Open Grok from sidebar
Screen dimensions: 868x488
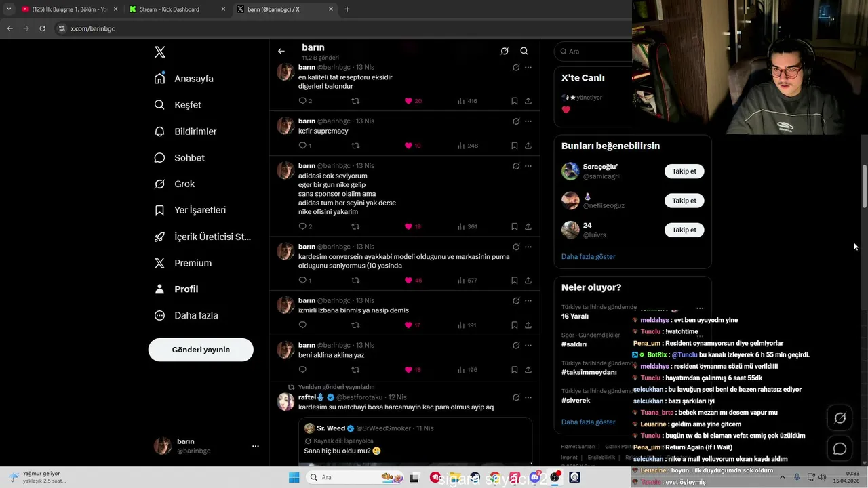click(x=174, y=184)
